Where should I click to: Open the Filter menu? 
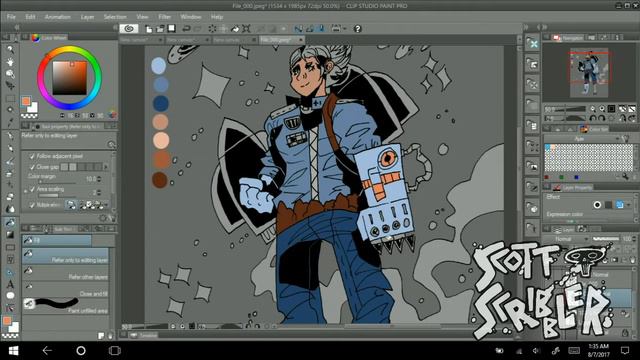pos(164,17)
